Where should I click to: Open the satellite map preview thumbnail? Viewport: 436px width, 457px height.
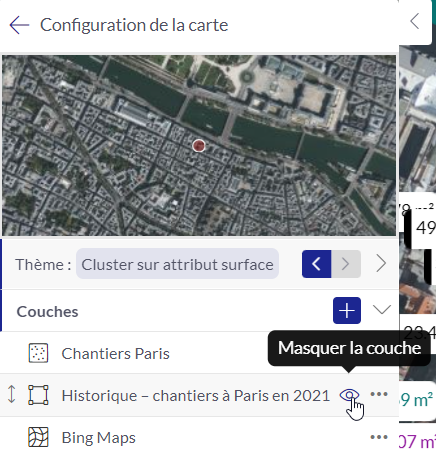[x=199, y=145]
